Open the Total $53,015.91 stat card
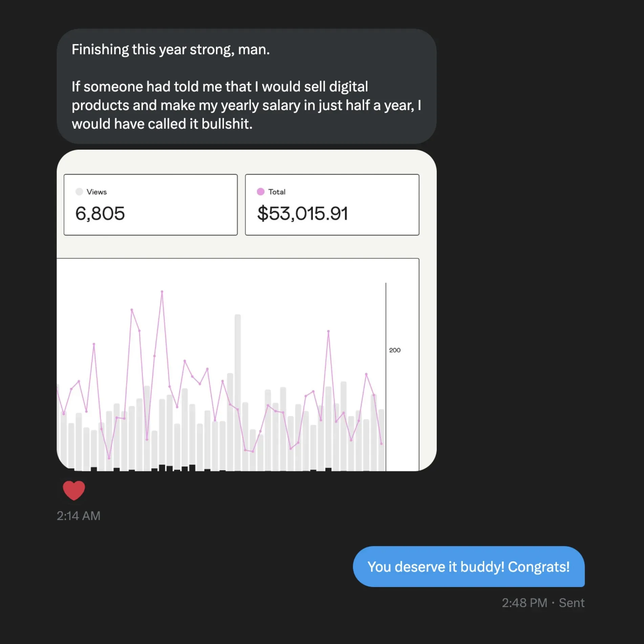 coord(332,205)
